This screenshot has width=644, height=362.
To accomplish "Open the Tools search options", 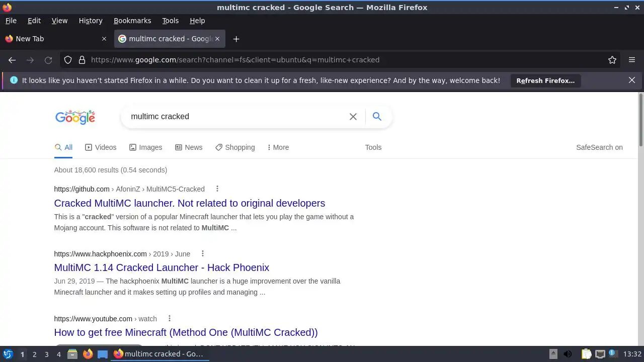I will pyautogui.click(x=373, y=147).
